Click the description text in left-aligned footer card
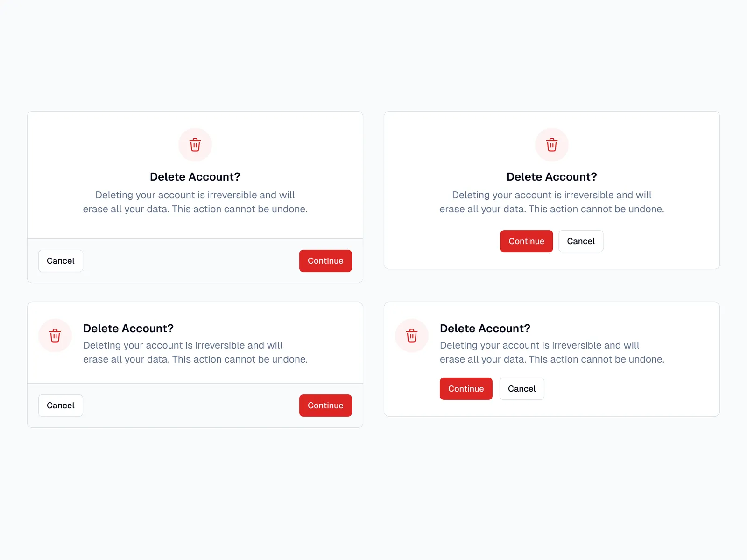Screen dimensions: 747x560 (195, 352)
